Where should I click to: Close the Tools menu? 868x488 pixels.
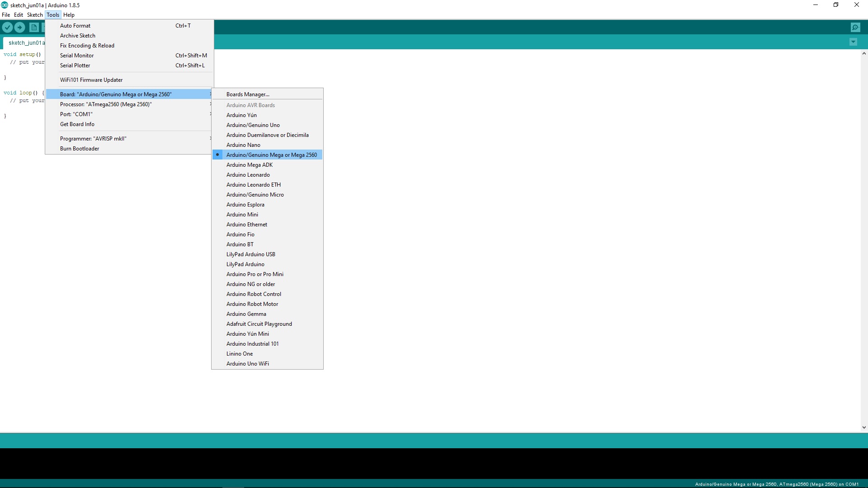53,15
